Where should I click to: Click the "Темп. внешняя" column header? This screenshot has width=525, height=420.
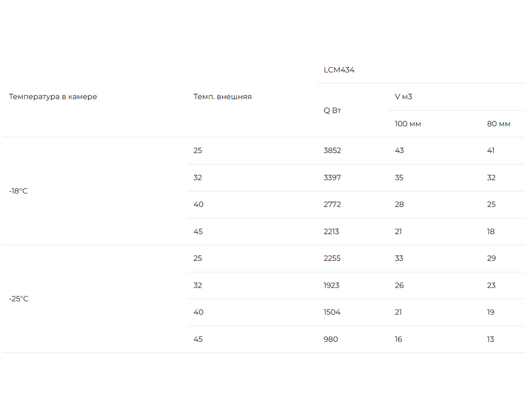[223, 97]
